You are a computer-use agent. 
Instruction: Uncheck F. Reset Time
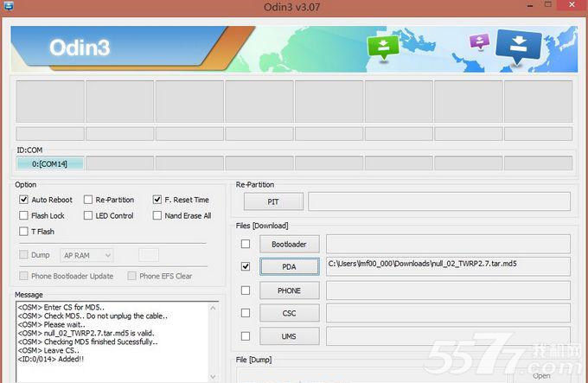tap(157, 200)
